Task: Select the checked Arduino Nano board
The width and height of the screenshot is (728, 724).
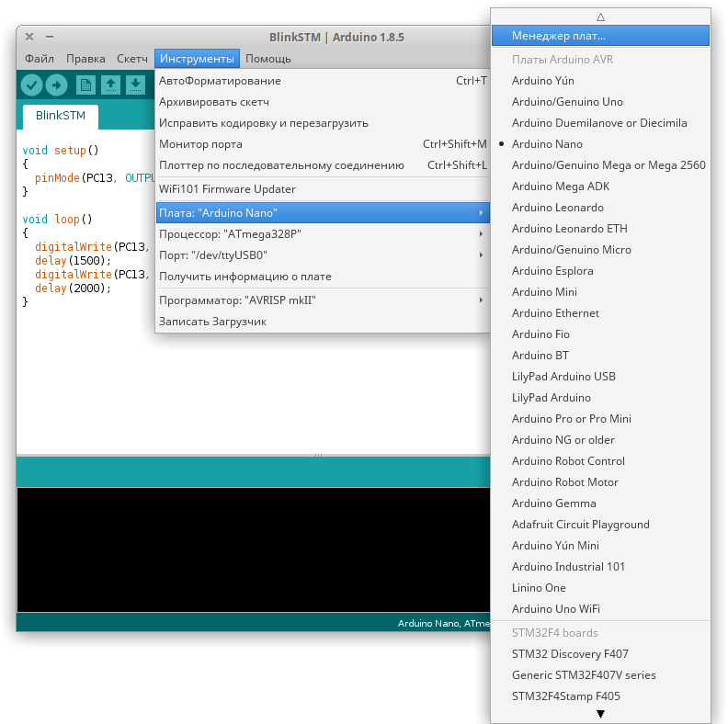Action: click(x=600, y=144)
